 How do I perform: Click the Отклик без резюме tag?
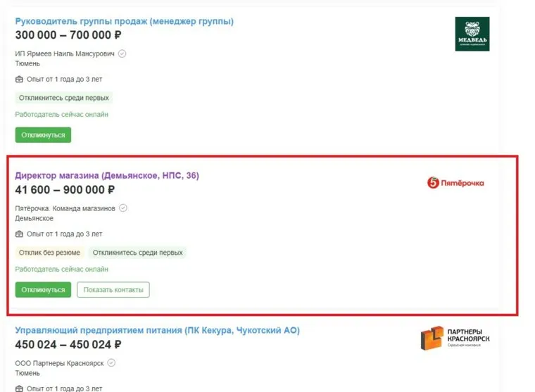49,253
